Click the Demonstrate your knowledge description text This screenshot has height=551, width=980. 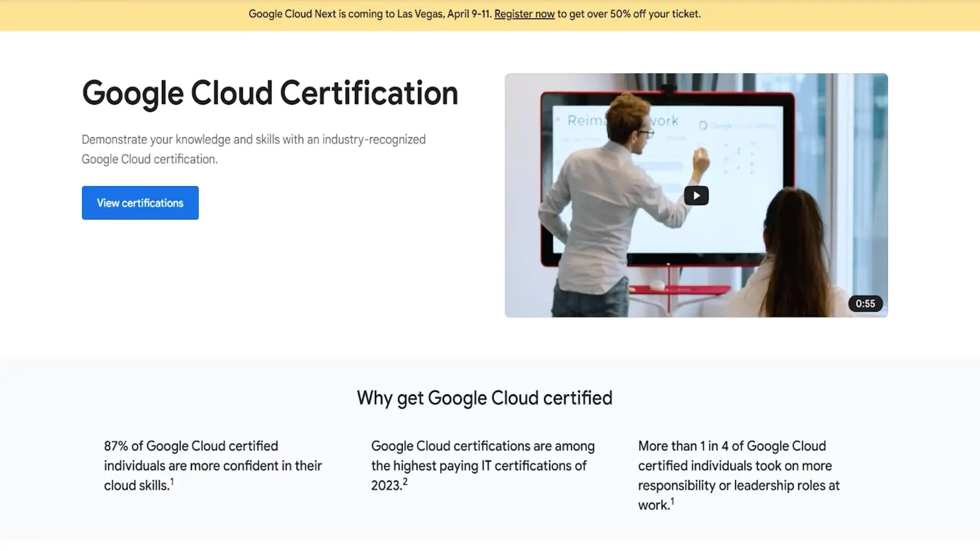click(254, 149)
